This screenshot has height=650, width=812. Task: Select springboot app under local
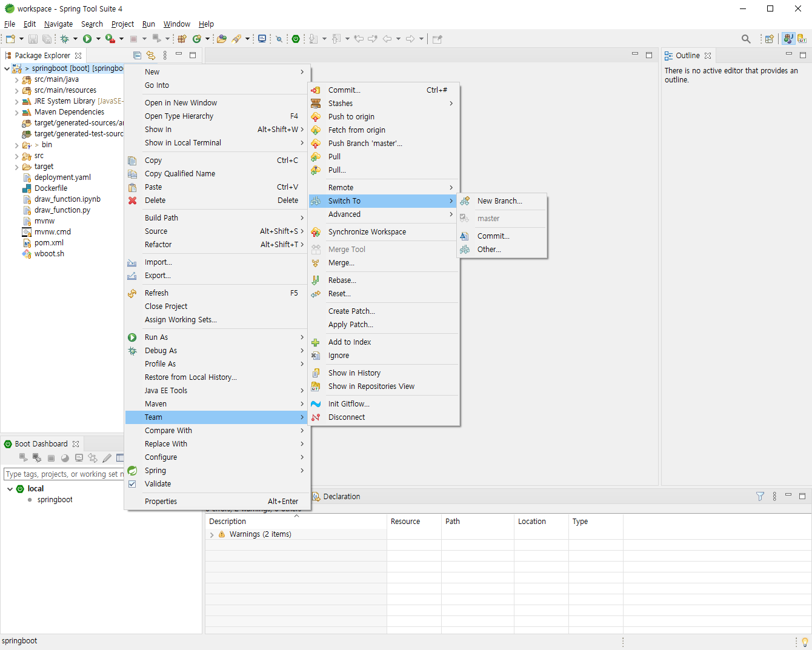55,500
